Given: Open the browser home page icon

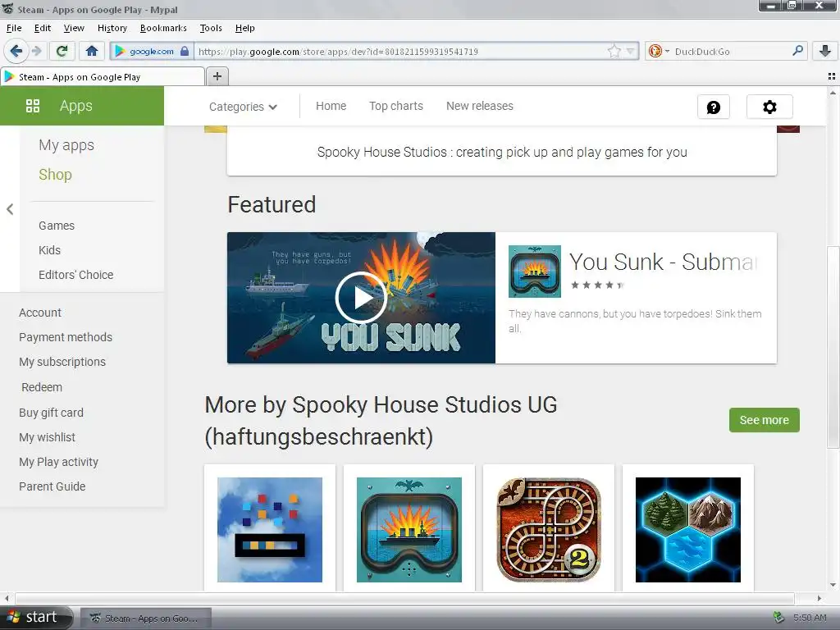Looking at the screenshot, I should pyautogui.click(x=92, y=51).
